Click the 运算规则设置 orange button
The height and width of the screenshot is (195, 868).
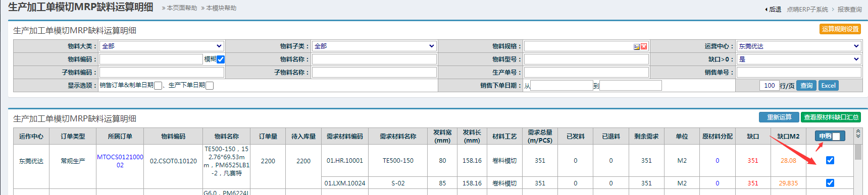[840, 29]
